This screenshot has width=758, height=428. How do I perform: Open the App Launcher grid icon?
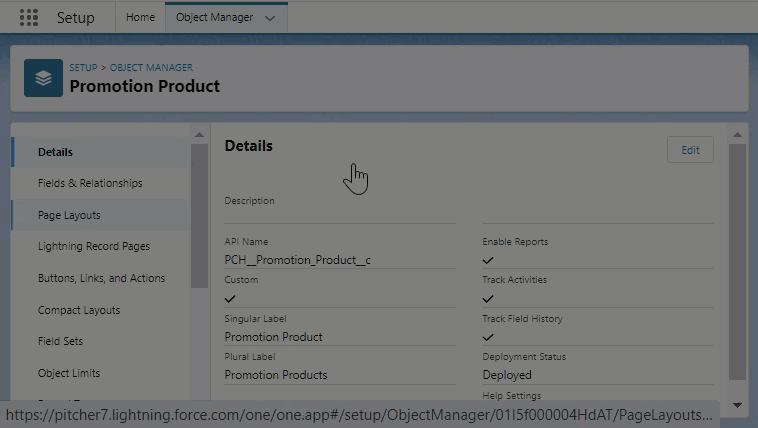click(29, 18)
